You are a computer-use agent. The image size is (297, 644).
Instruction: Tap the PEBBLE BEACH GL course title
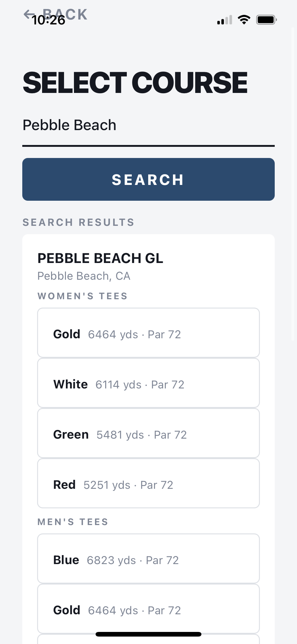tap(100, 258)
